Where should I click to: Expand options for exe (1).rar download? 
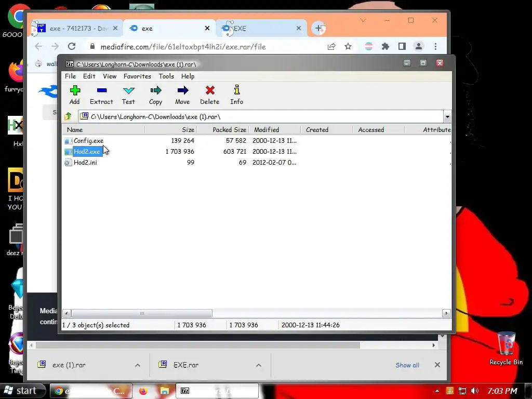(137, 365)
